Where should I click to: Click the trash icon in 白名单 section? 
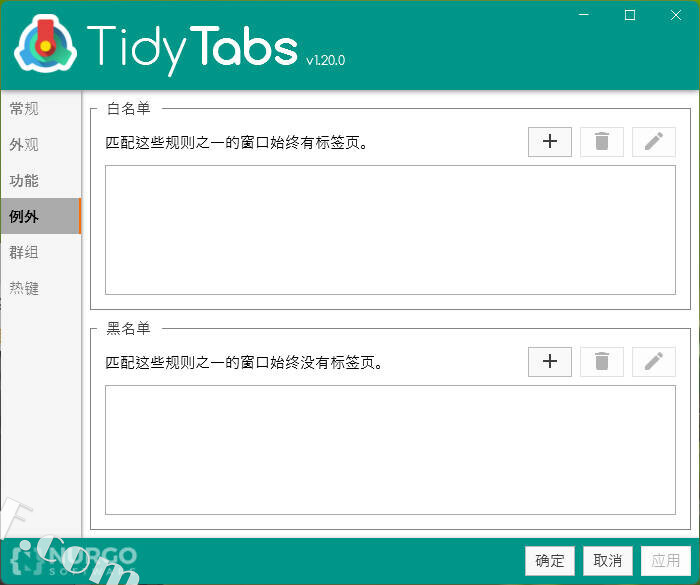pyautogui.click(x=601, y=142)
